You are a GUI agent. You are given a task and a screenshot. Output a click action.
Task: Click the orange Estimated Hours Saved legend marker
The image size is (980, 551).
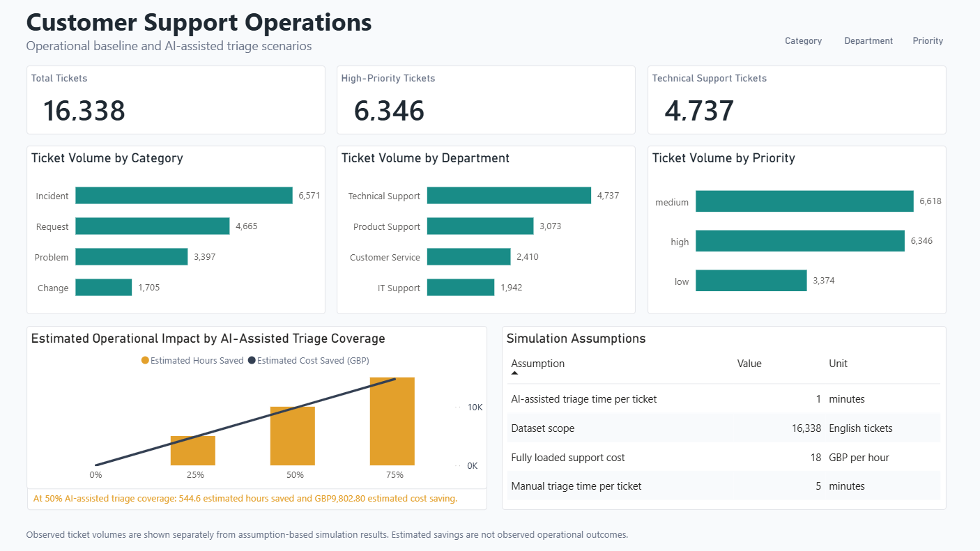145,361
